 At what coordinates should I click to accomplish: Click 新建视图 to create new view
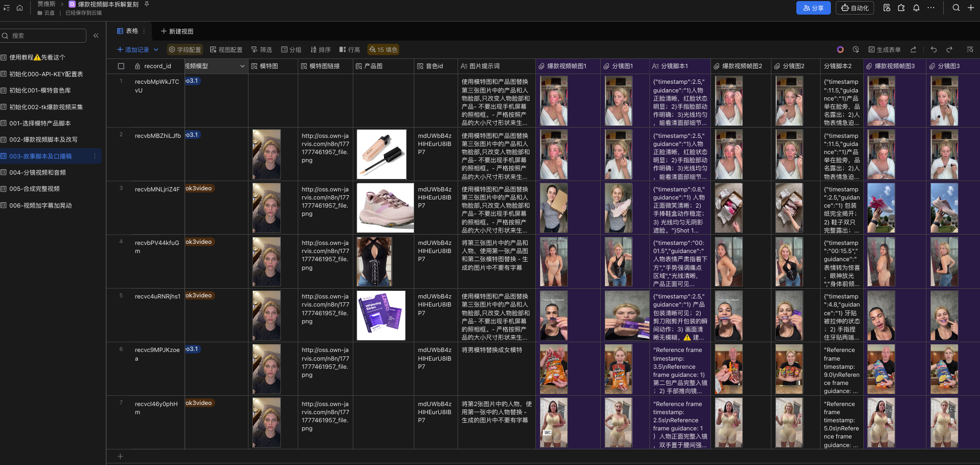coord(177,31)
